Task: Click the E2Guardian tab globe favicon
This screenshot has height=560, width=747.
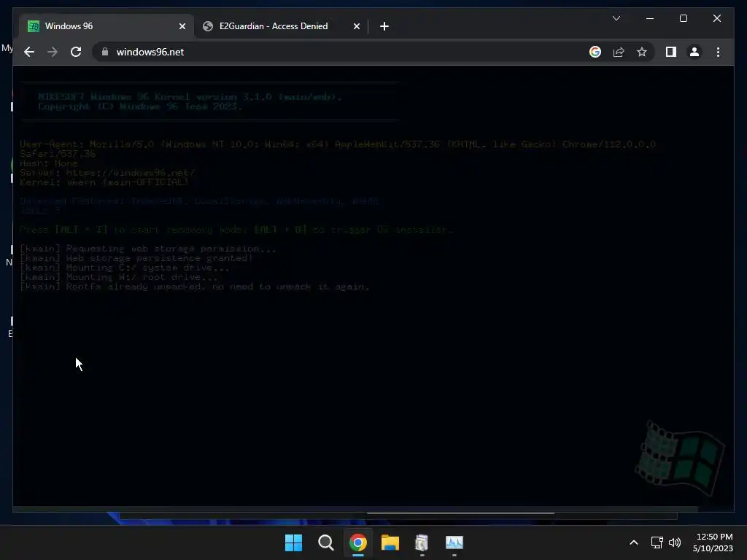Action: [x=208, y=26]
